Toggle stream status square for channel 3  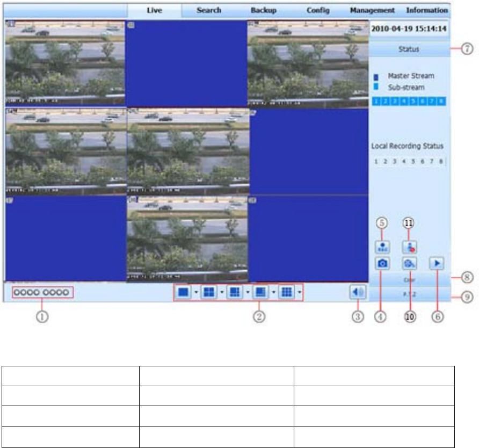[395, 102]
